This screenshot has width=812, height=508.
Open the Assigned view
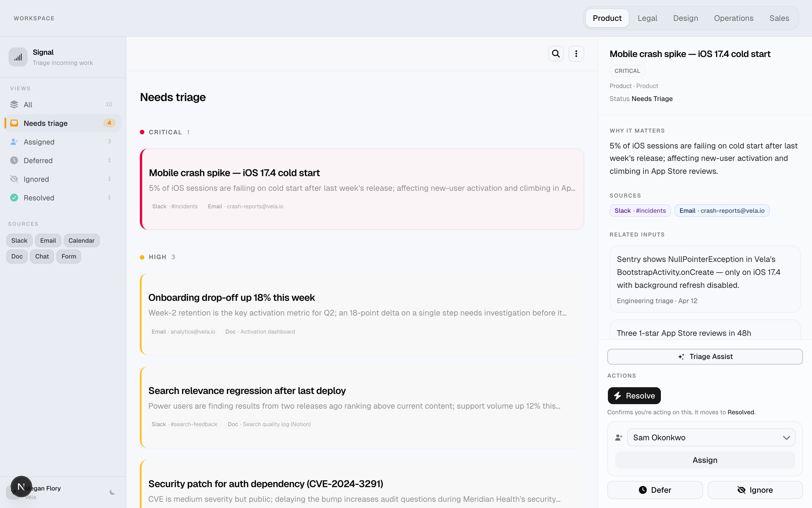(63, 142)
